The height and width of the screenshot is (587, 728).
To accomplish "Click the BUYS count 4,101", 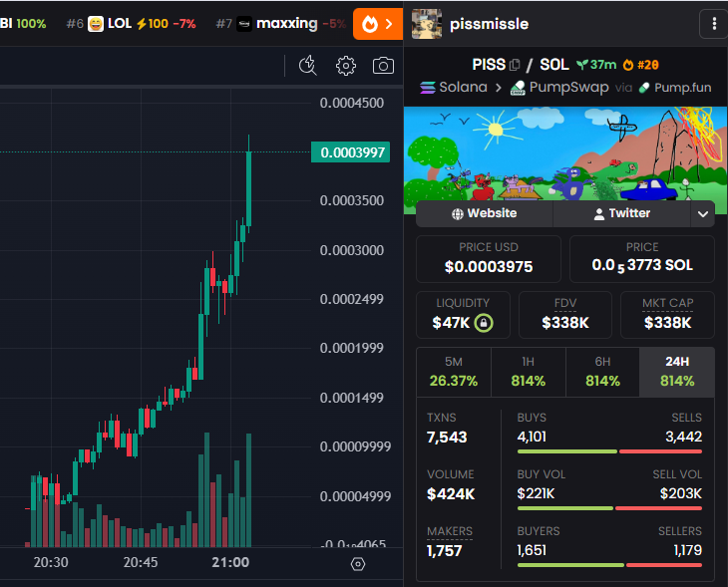I will coord(532,437).
